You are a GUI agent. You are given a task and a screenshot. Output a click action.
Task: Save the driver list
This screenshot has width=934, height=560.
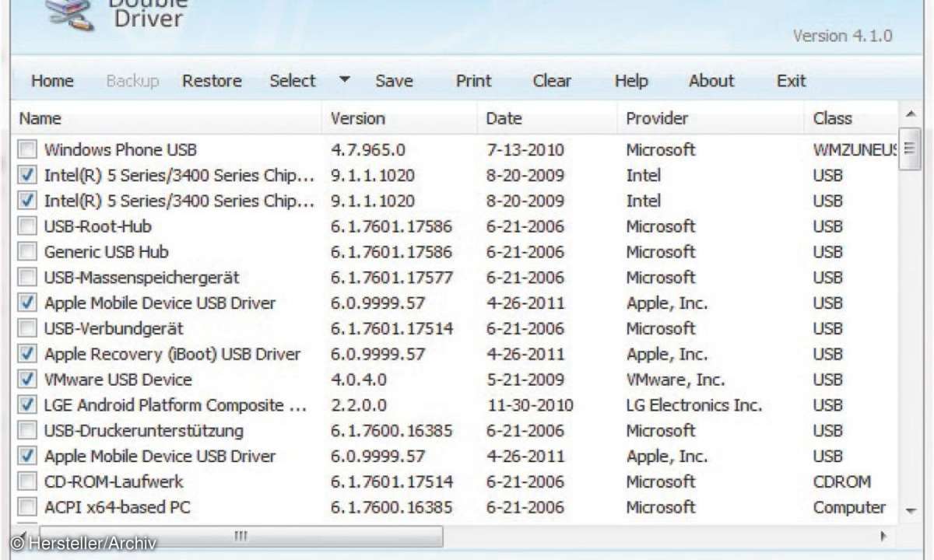tap(394, 81)
